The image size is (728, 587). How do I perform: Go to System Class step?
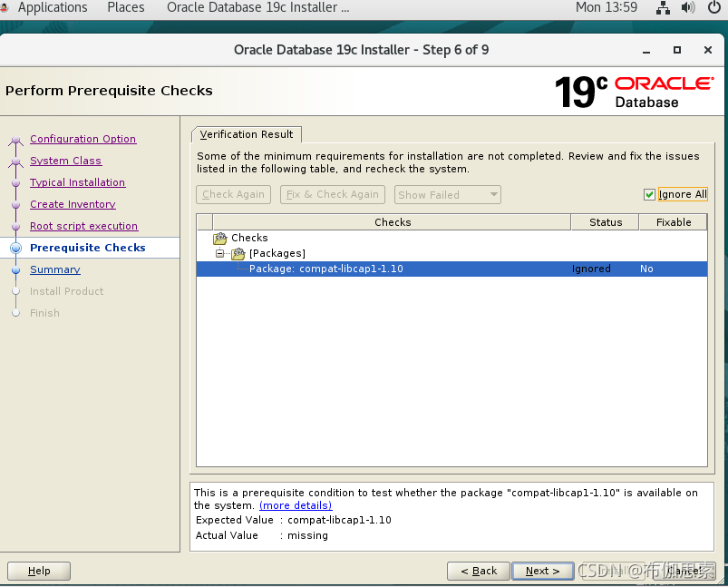(x=65, y=161)
